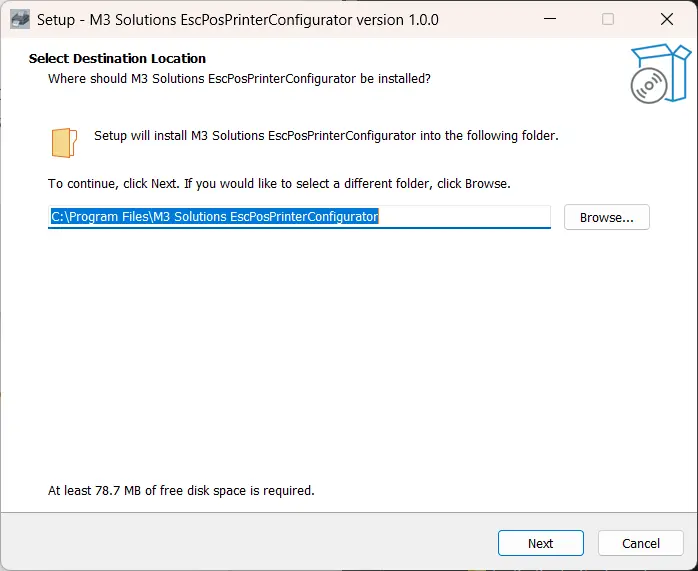
Task: Click the setup window title text
Action: pos(238,20)
